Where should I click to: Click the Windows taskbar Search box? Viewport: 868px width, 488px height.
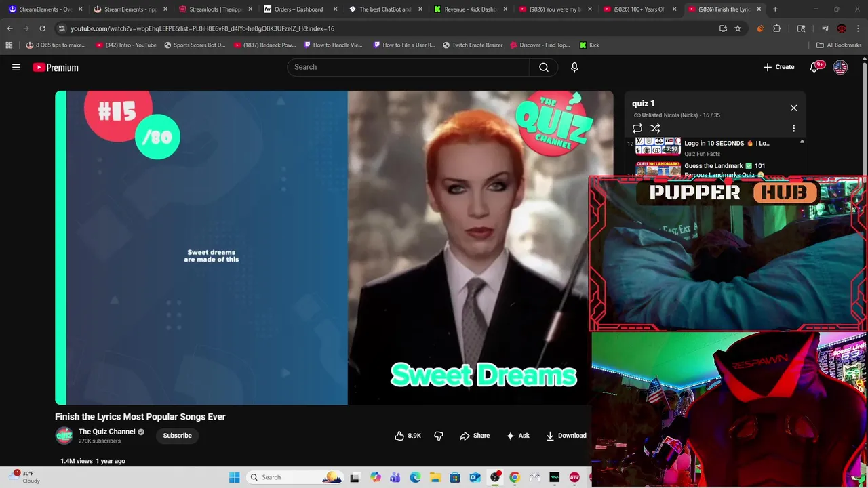pyautogui.click(x=295, y=477)
